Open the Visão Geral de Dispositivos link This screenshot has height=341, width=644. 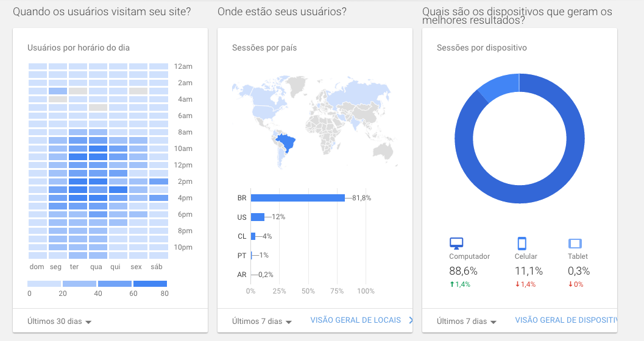(x=565, y=320)
